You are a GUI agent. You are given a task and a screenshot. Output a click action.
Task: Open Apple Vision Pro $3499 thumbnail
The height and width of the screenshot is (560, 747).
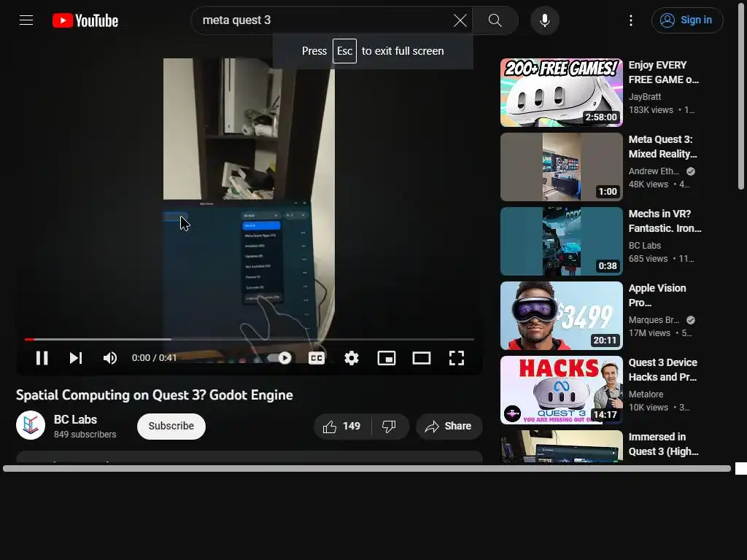[x=561, y=316]
